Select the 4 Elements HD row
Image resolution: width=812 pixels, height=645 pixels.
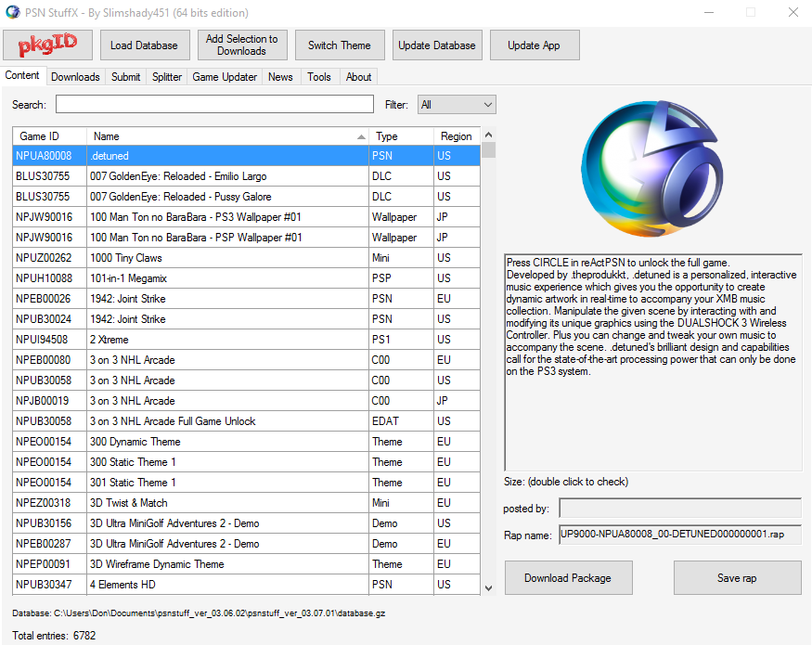pyautogui.click(x=247, y=585)
